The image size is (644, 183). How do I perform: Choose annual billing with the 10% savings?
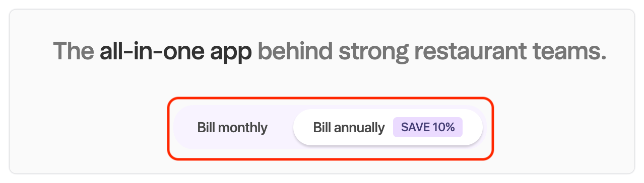point(388,128)
